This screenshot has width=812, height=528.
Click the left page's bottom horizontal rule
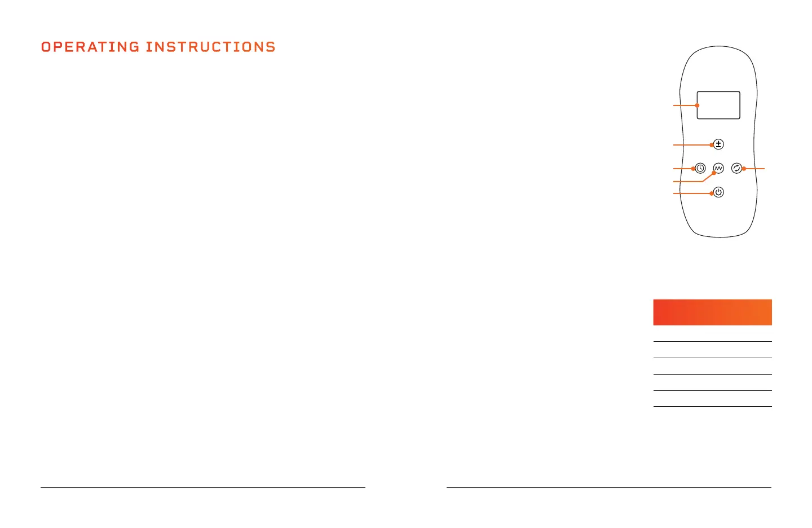pos(202,487)
